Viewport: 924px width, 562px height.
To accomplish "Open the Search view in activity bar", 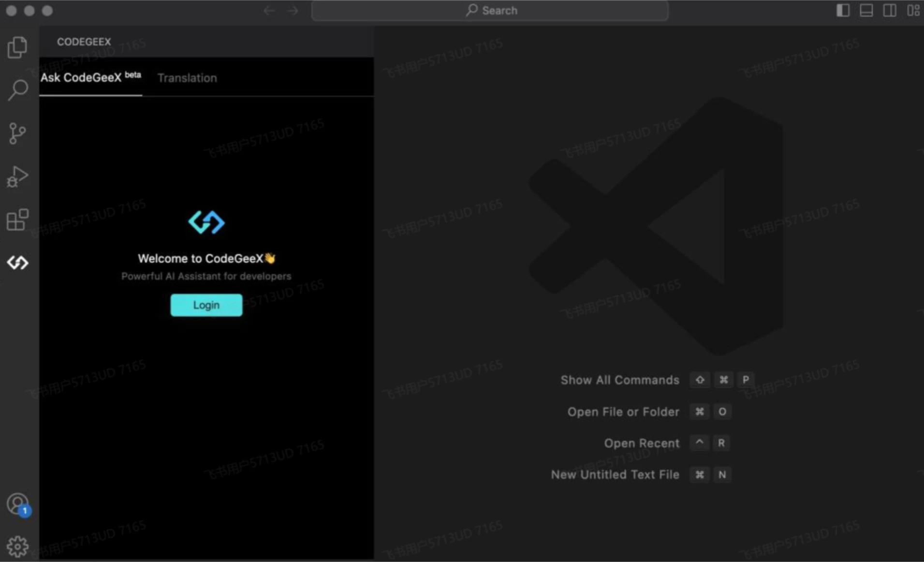I will tap(18, 90).
